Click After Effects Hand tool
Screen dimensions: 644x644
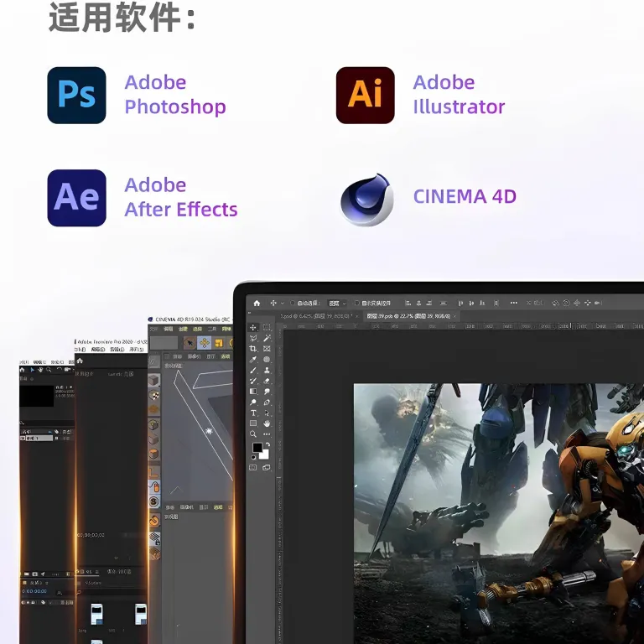[x=40, y=370]
